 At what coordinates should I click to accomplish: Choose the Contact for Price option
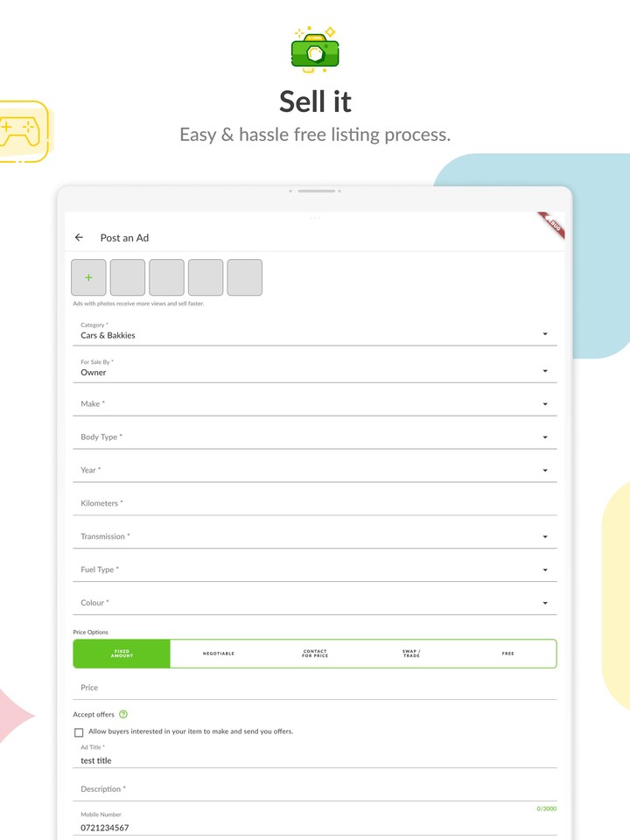tap(315, 654)
